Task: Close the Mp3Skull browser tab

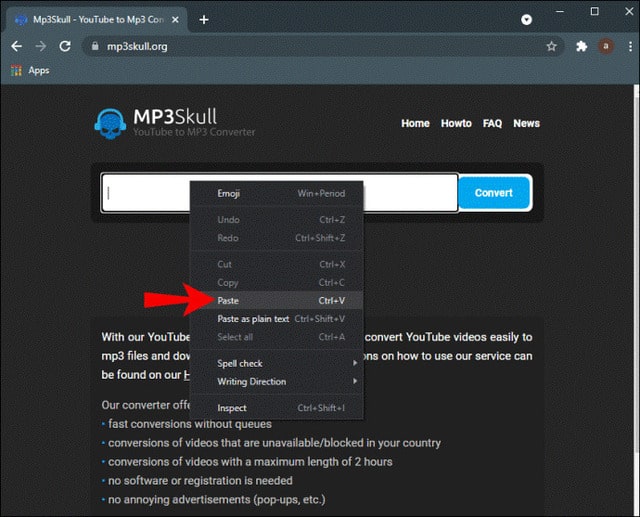Action: click(x=175, y=20)
